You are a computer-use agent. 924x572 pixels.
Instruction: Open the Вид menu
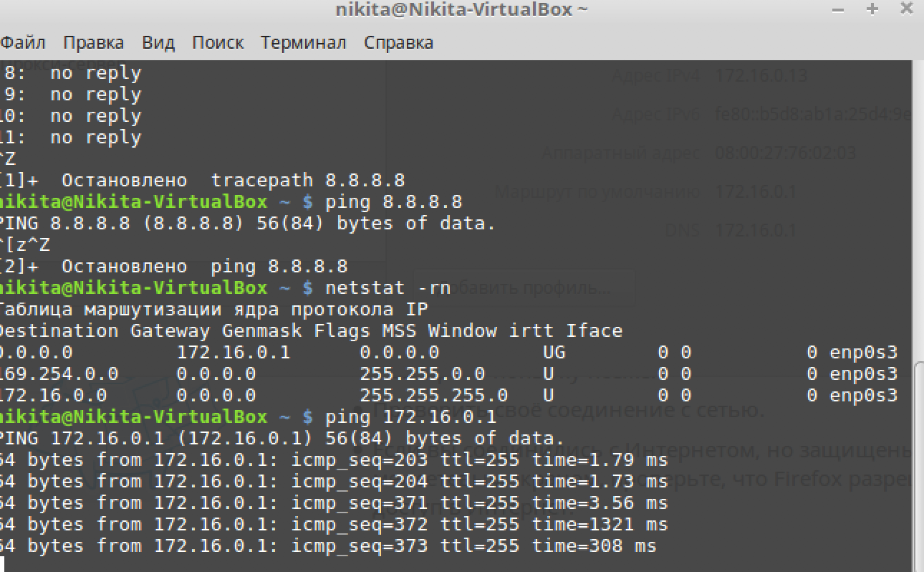[x=158, y=42]
